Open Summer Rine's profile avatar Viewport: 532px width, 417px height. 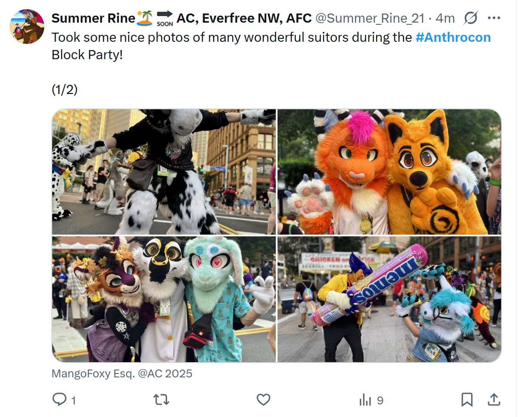(x=27, y=27)
